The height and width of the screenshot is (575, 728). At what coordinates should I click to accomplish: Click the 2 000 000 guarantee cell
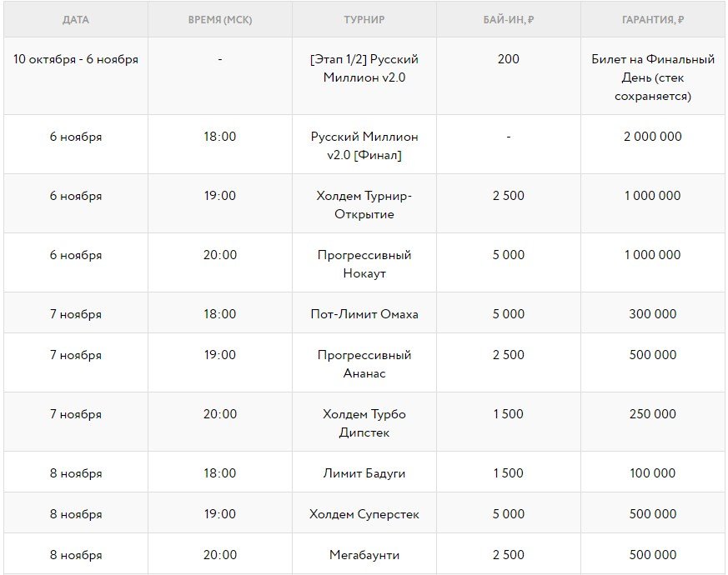(x=652, y=137)
